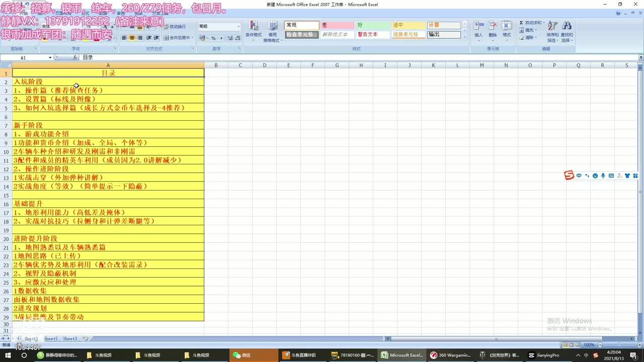Toggle Merge and Center (合并后居中)
The width and height of the screenshot is (644, 362).
click(x=177, y=38)
